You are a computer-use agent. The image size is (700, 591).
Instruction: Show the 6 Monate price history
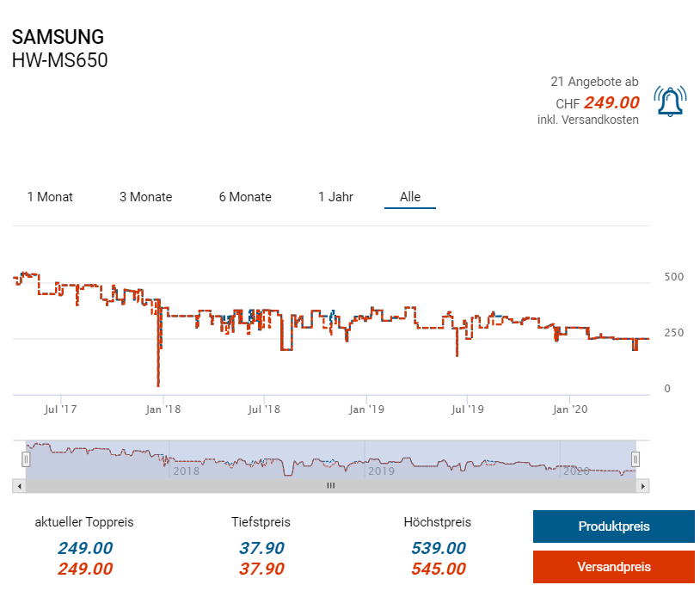coord(245,197)
